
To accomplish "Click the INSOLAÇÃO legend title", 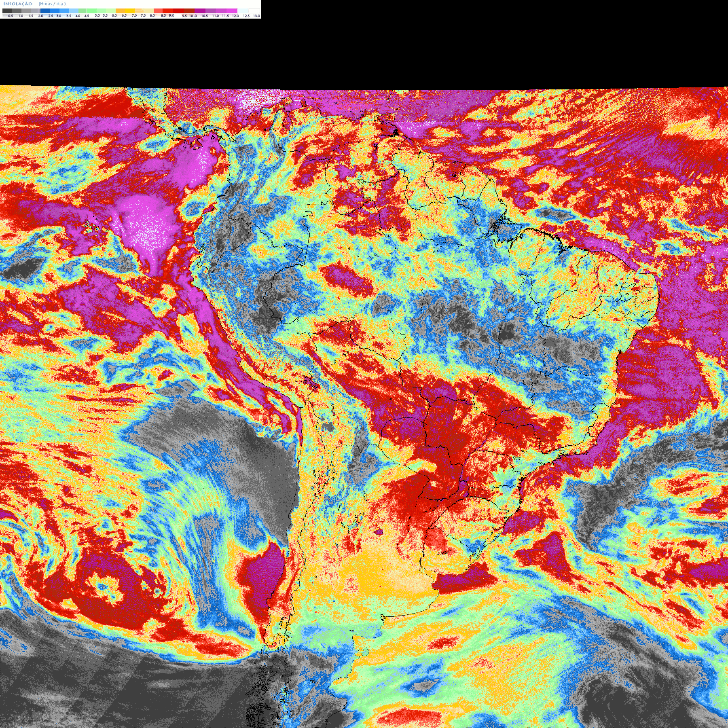I will click(18, 4).
